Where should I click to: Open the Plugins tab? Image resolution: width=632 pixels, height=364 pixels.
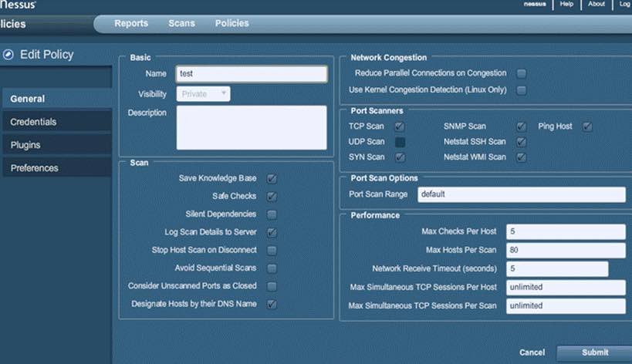tap(25, 145)
